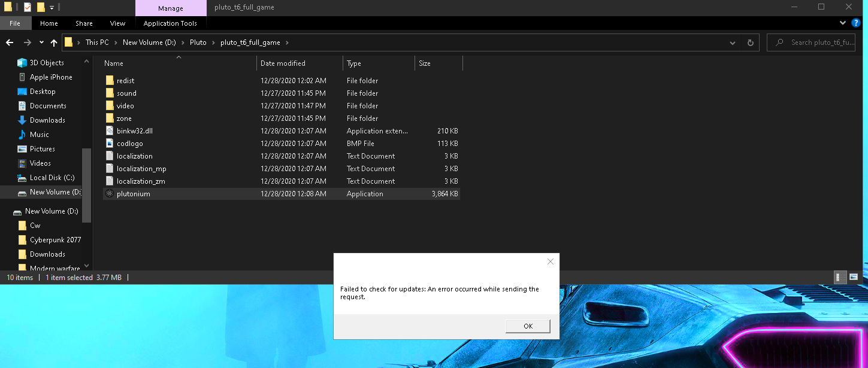The image size is (868, 368).
Task: Click the Properties icon in quick access toolbar
Action: pyautogui.click(x=27, y=7)
